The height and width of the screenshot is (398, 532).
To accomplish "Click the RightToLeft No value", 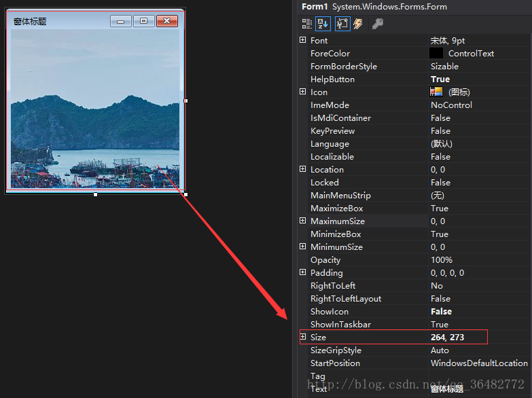I will pyautogui.click(x=437, y=286).
